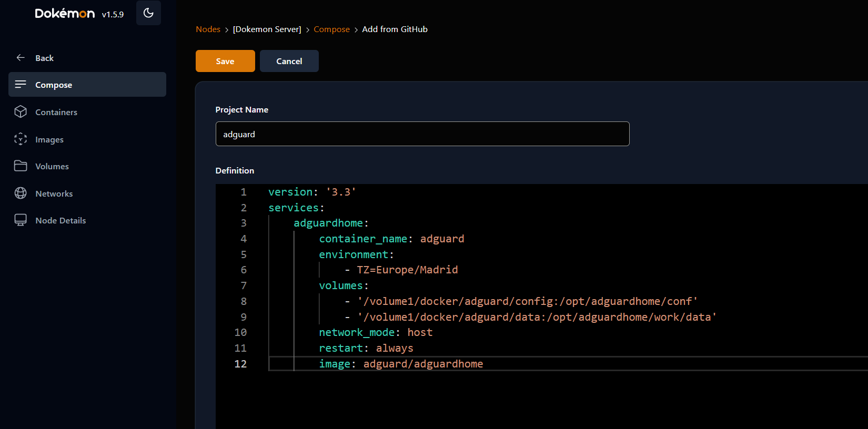Image resolution: width=868 pixels, height=429 pixels.
Task: Click the adguard/data volume path line
Action: (531, 317)
